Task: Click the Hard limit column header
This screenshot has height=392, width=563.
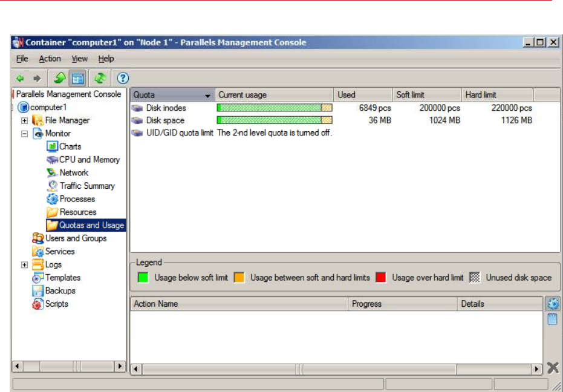Action: pos(497,95)
